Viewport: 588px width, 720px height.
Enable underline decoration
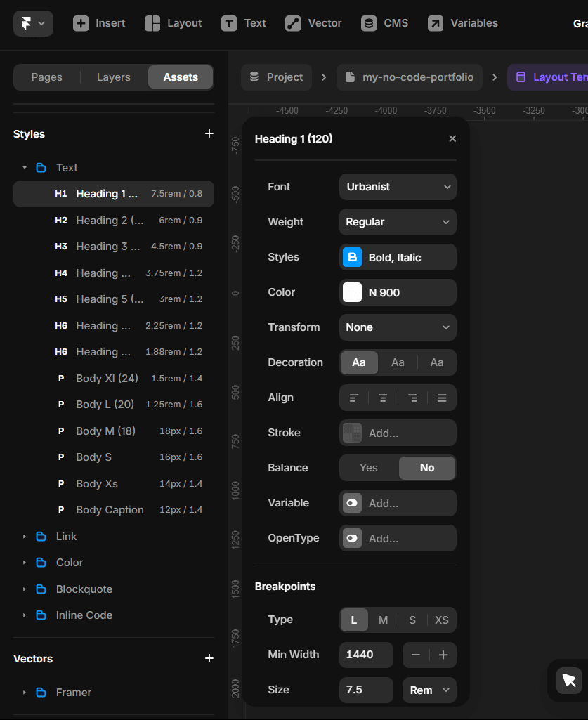(398, 362)
